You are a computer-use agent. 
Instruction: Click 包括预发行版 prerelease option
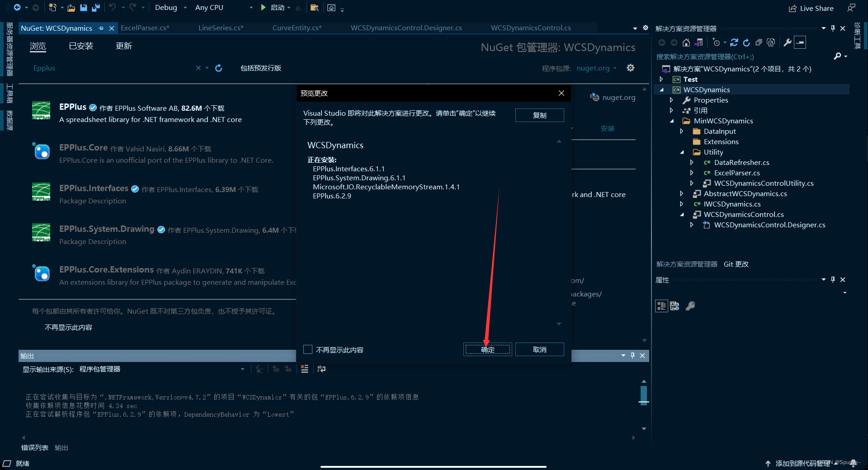261,68
